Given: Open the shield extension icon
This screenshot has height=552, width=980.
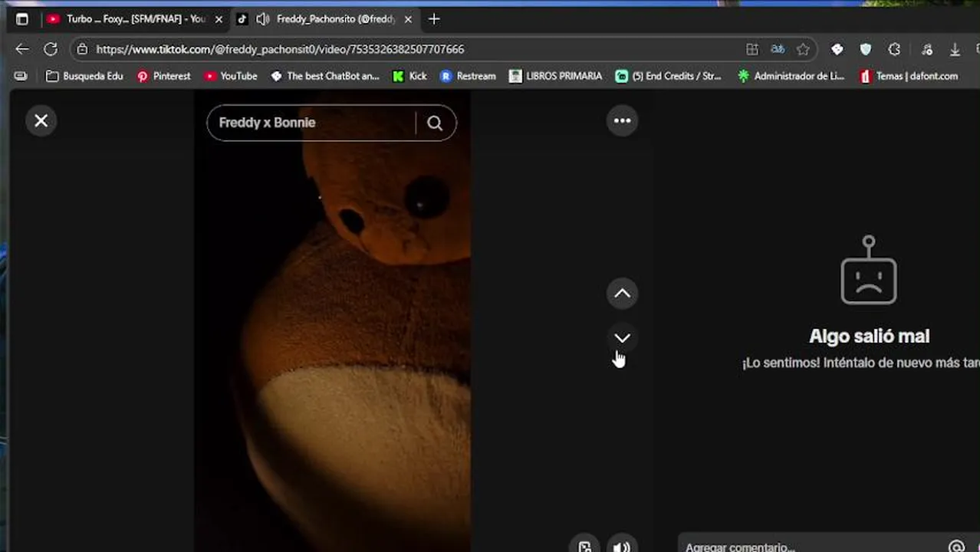Looking at the screenshot, I should 866,49.
